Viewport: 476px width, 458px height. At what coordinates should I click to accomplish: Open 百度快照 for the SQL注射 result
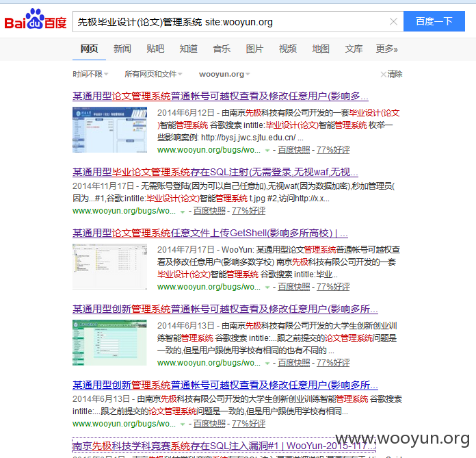[209, 211]
